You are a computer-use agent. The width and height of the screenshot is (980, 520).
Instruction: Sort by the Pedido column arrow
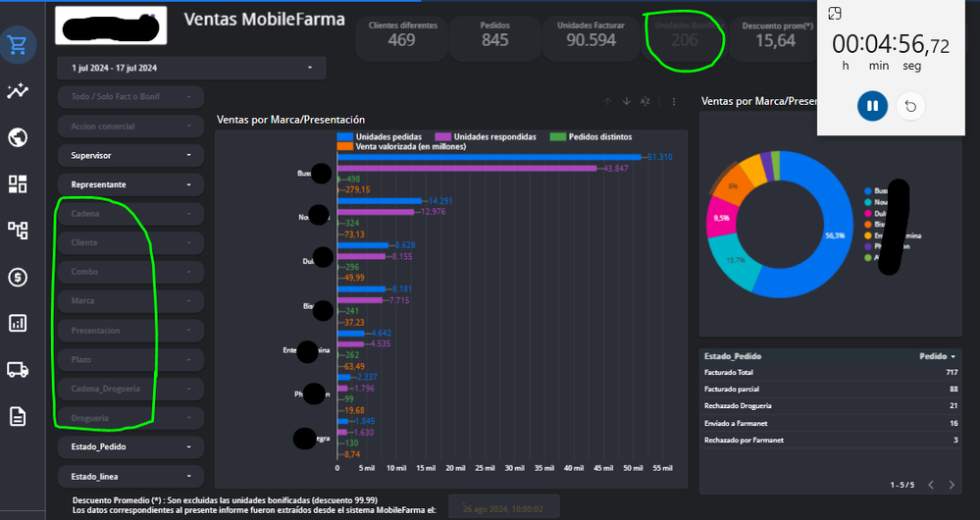coord(954,356)
